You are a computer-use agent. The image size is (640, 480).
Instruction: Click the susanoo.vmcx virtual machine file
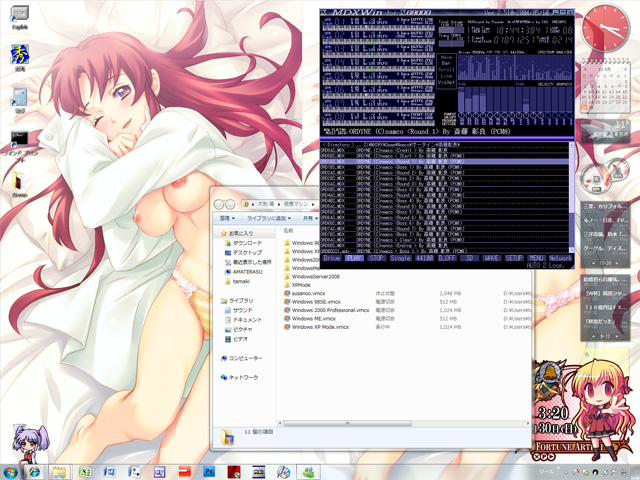point(310,292)
